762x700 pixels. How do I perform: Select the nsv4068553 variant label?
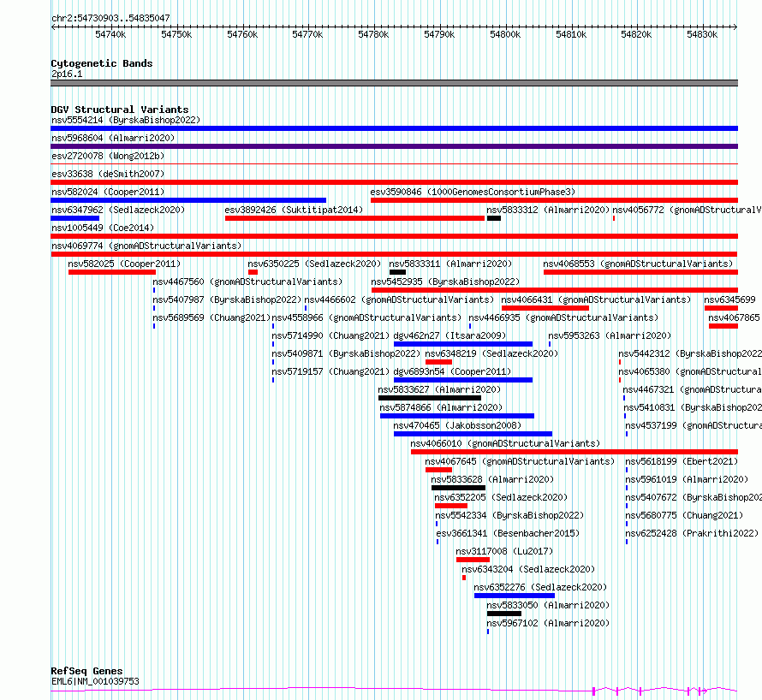tap(638, 264)
